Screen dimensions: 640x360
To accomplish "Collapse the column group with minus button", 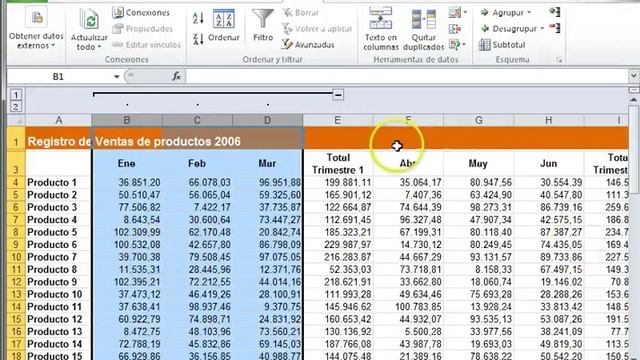I will 338,95.
